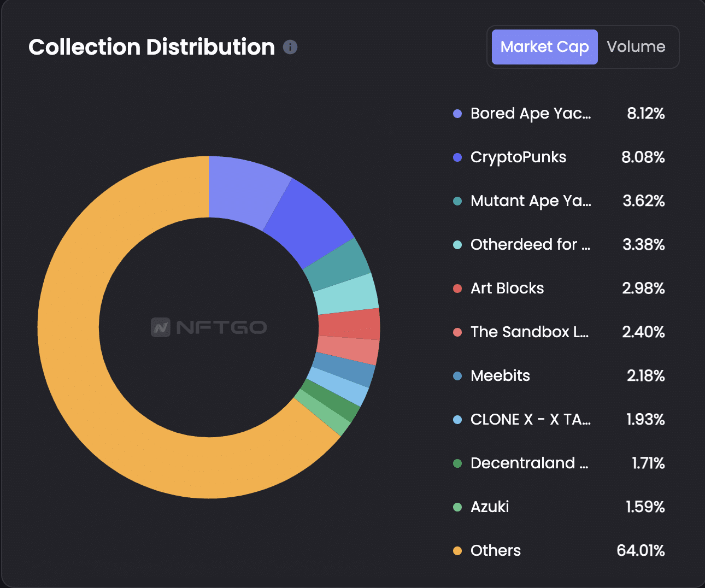Viewport: 705px width, 588px height.
Task: Click the Art Blocks legend dot
Action: click(457, 289)
